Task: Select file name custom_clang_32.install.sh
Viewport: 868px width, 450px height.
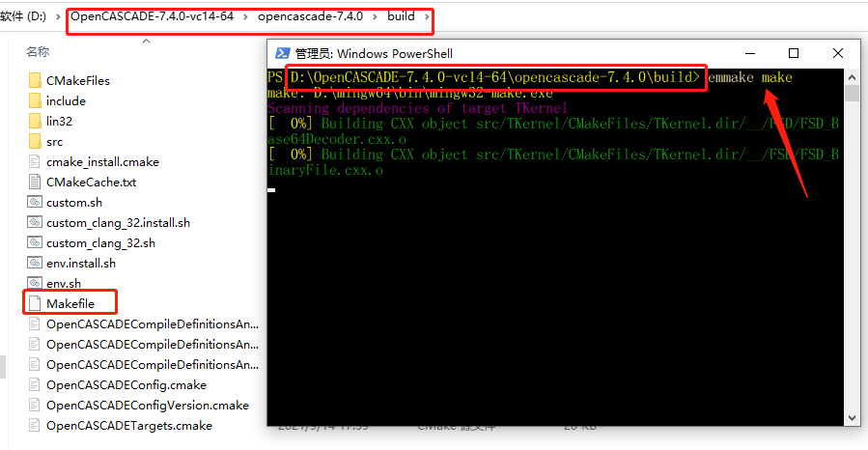Action: point(118,222)
